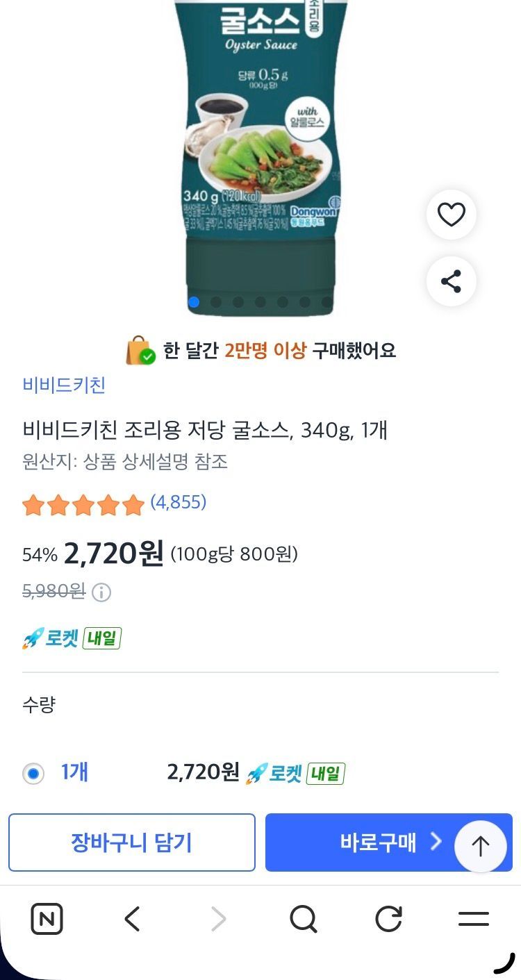Tap the browser forward arrow
Image resolution: width=521 pixels, height=980 pixels.
click(x=218, y=920)
